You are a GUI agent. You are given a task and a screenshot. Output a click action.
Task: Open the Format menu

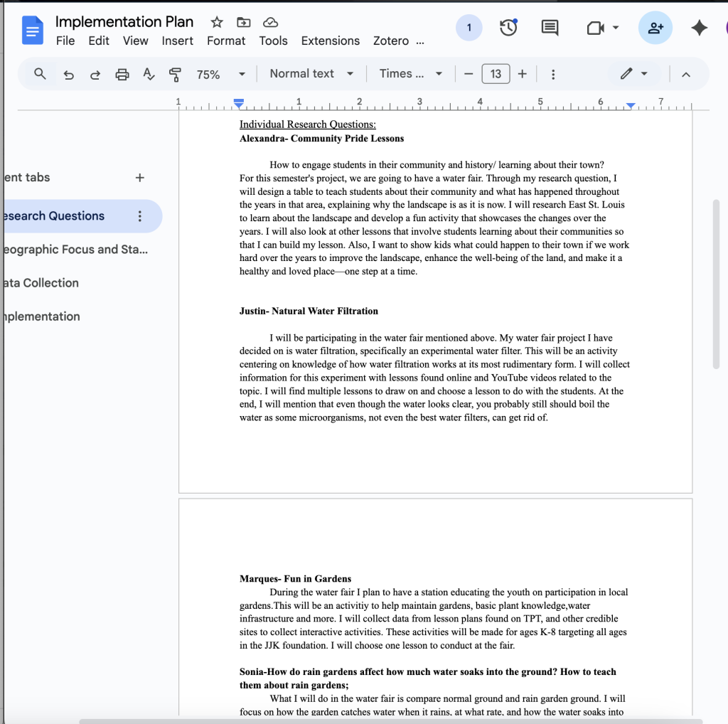pos(226,41)
